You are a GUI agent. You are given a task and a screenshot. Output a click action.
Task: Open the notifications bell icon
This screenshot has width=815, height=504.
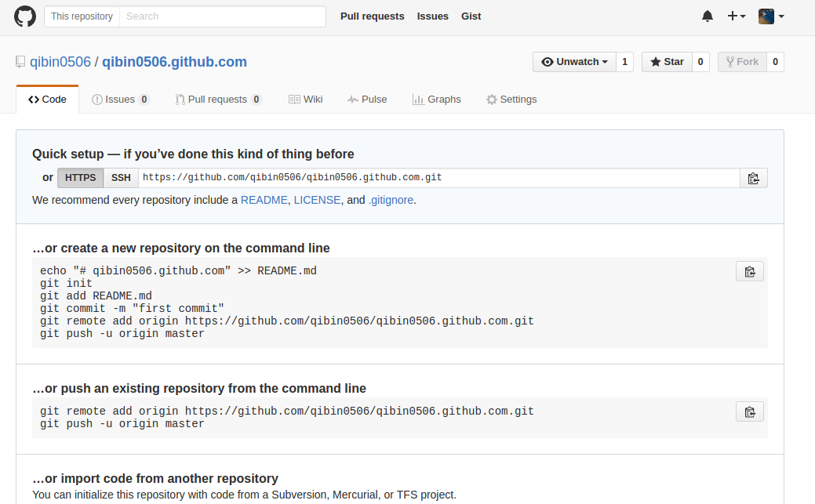pyautogui.click(x=708, y=16)
